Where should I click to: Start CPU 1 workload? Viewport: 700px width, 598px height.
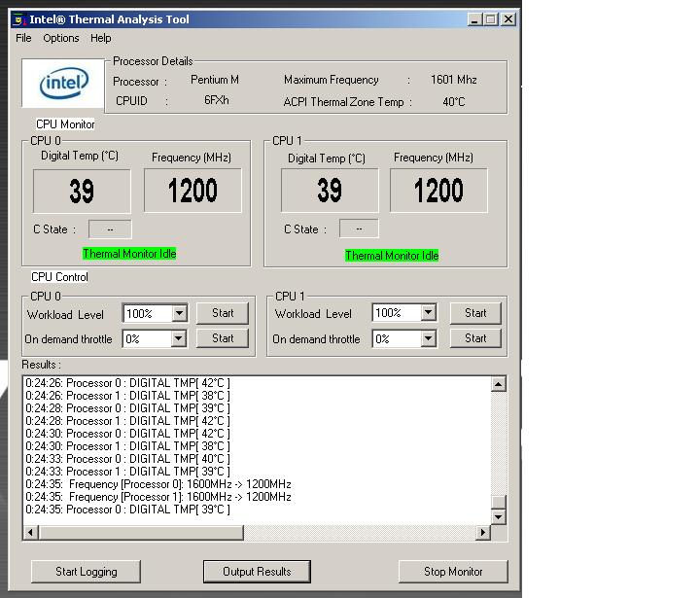pyautogui.click(x=475, y=313)
